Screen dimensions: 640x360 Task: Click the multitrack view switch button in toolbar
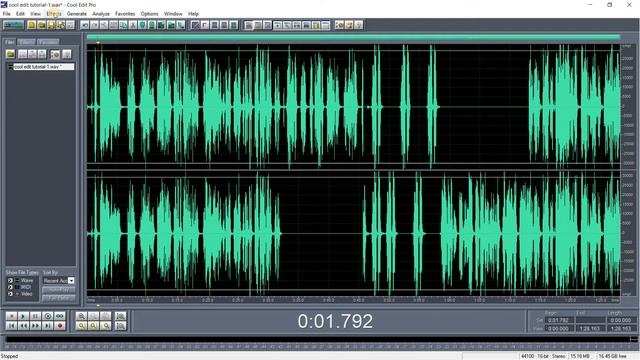[13, 25]
